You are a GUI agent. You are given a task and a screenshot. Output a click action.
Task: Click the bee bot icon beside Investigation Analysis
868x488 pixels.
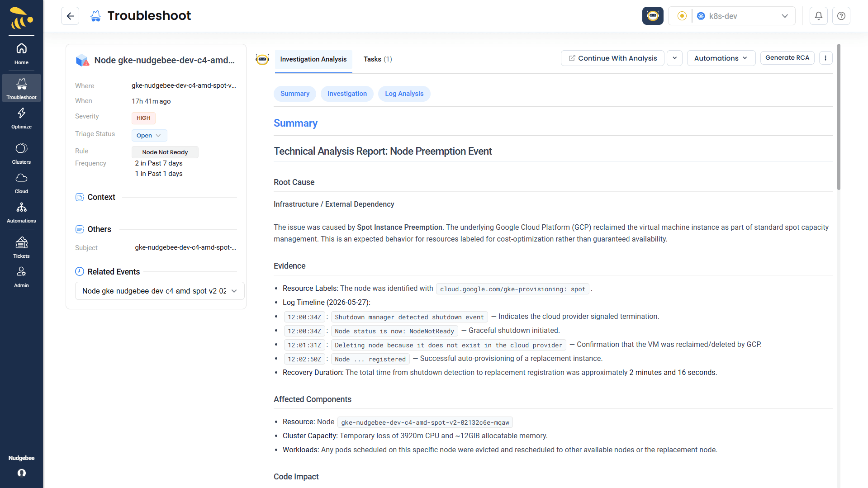(262, 59)
